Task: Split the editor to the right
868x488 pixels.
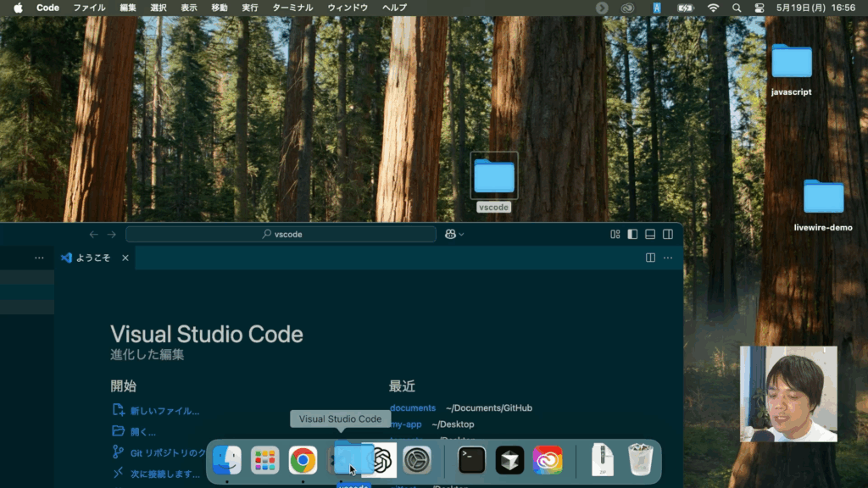Action: click(x=650, y=258)
